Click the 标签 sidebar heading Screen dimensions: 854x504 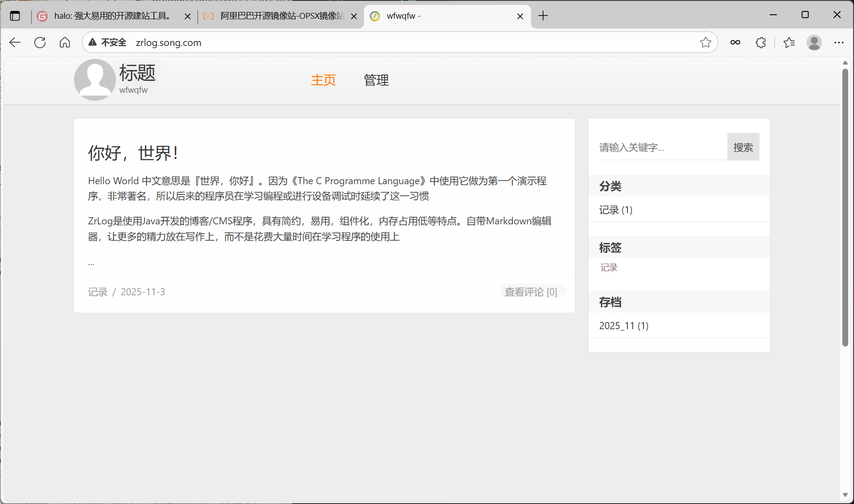[x=611, y=248]
